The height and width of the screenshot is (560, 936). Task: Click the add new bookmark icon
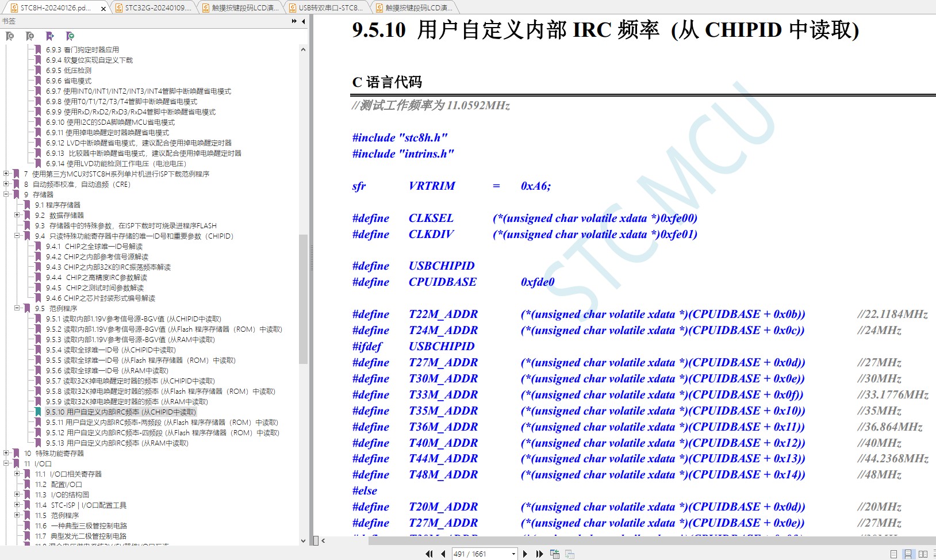tap(30, 36)
